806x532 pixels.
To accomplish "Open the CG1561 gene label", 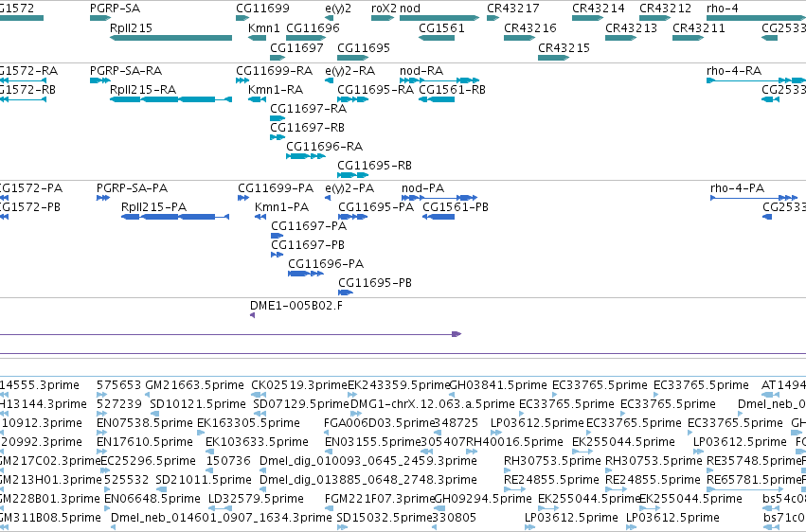I will point(441,27).
